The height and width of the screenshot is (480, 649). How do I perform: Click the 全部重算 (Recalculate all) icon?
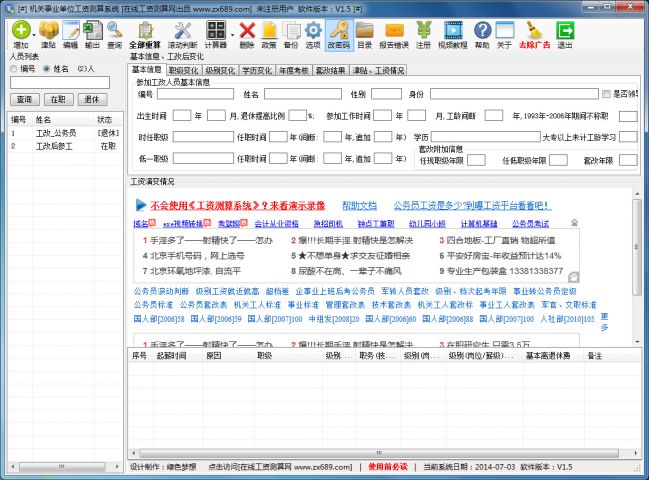[146, 33]
